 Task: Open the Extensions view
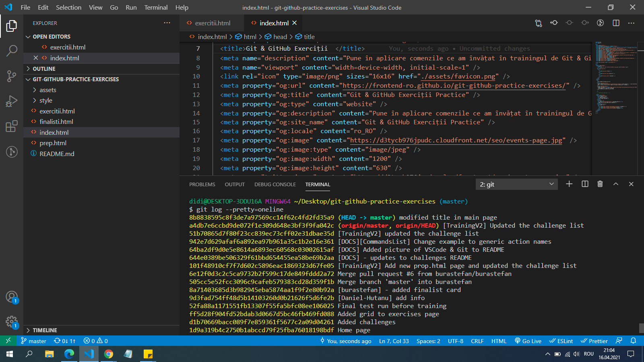tap(12, 126)
